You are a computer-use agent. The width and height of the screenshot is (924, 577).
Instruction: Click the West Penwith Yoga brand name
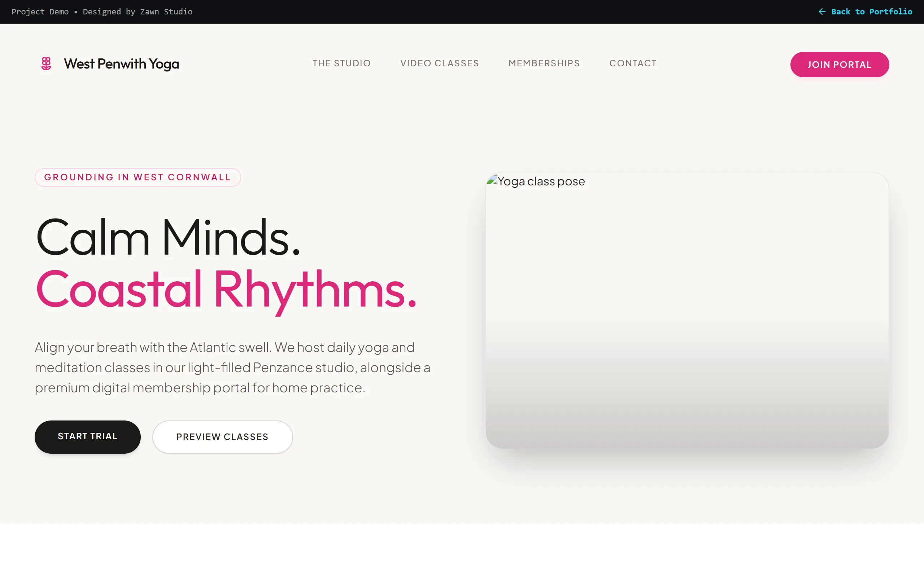click(x=121, y=64)
